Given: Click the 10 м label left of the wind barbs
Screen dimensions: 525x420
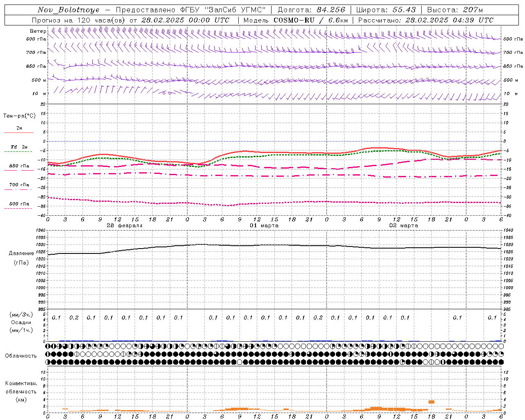Looking at the screenshot, I should pyautogui.click(x=39, y=94).
